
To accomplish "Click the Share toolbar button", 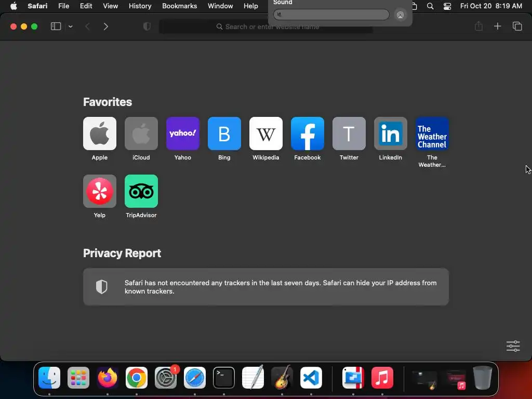I will (x=478, y=26).
